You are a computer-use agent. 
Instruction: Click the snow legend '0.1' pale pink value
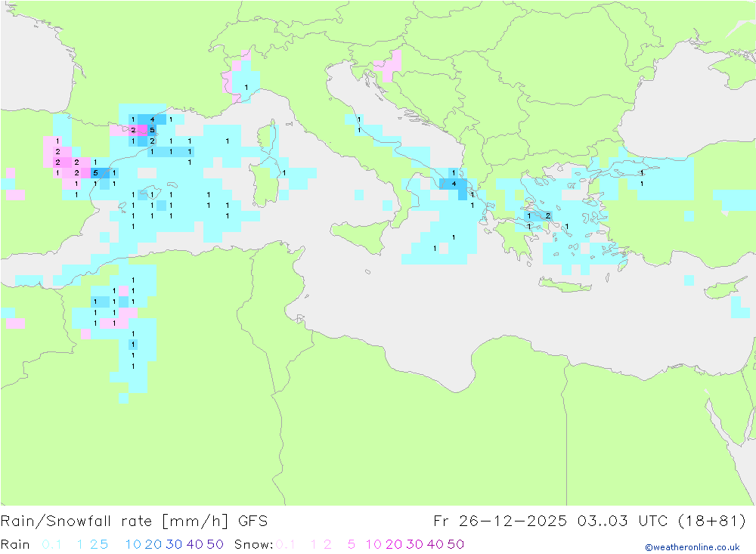(x=286, y=544)
